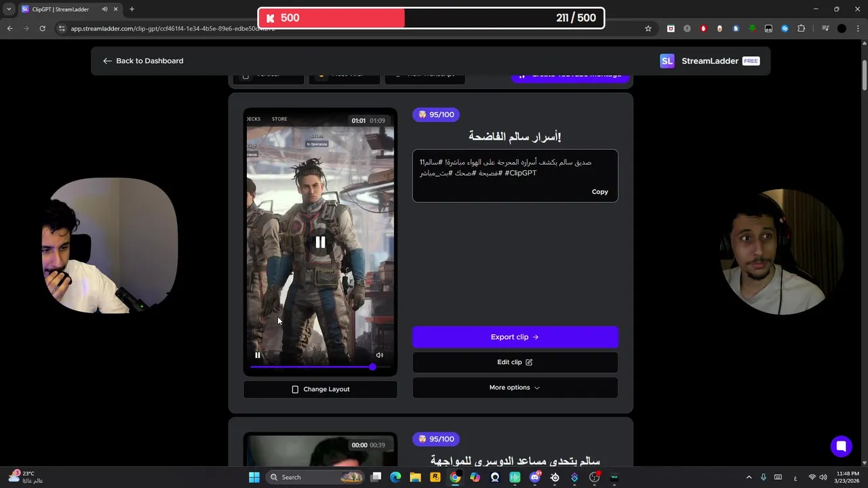The height and width of the screenshot is (488, 868).
Task: Click the FREE plan badge
Action: point(751,61)
